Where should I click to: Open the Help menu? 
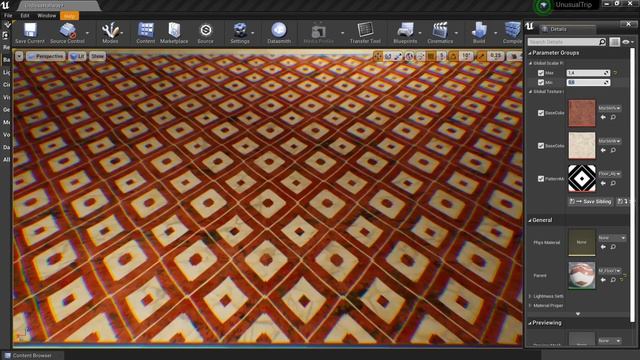[69, 16]
